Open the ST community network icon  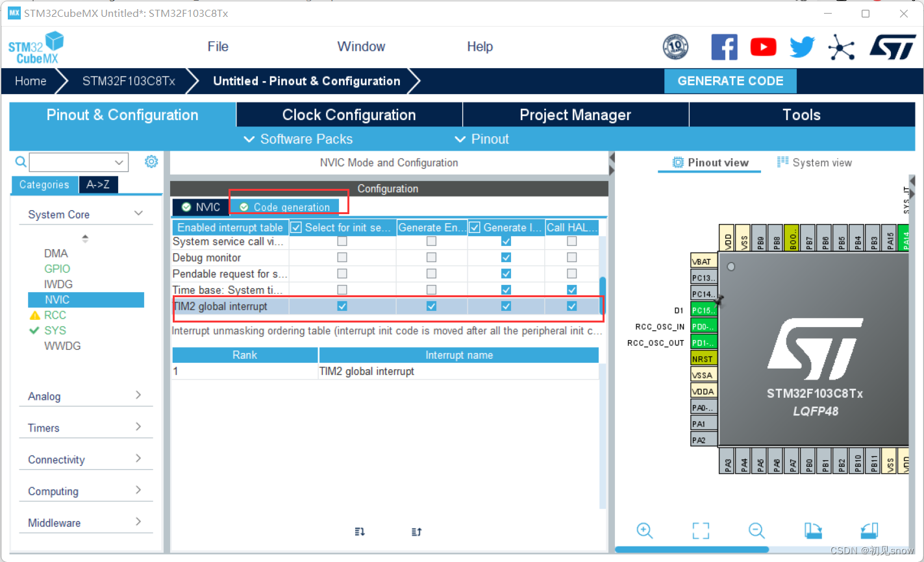click(842, 47)
